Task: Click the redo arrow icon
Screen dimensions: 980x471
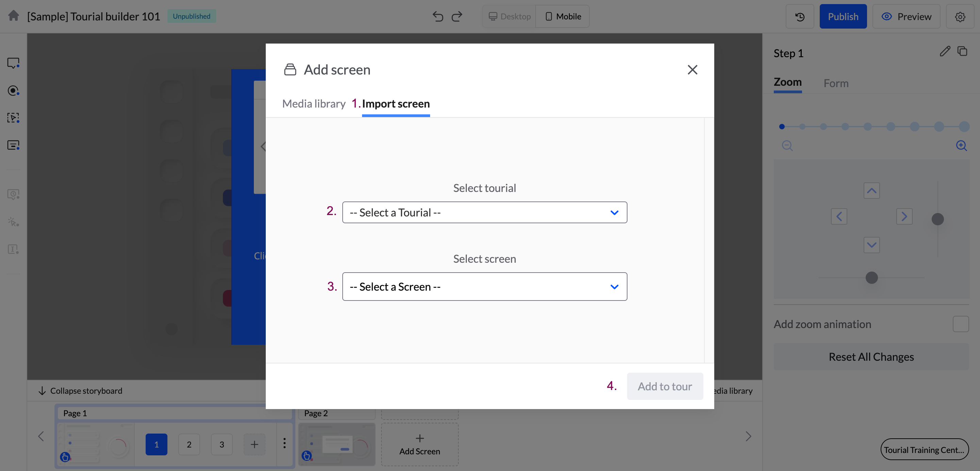Action: tap(457, 16)
